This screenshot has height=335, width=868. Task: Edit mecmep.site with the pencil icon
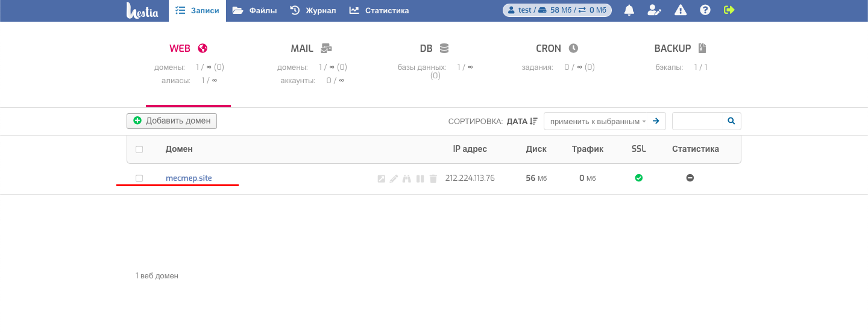click(x=394, y=179)
